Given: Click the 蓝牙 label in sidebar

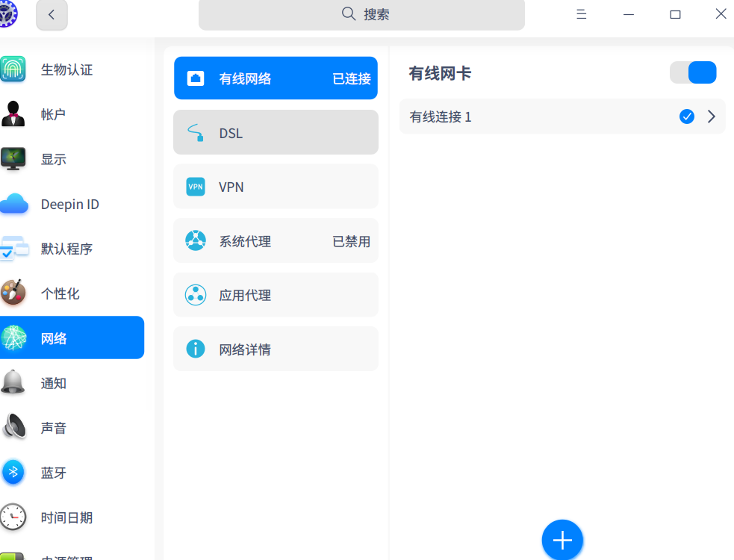Looking at the screenshot, I should pos(53,473).
